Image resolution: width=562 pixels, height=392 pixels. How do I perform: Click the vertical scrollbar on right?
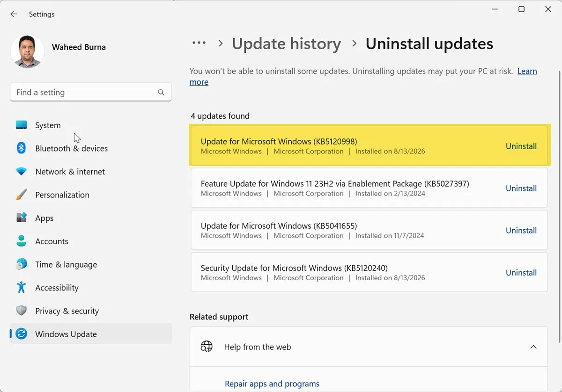(x=559, y=206)
